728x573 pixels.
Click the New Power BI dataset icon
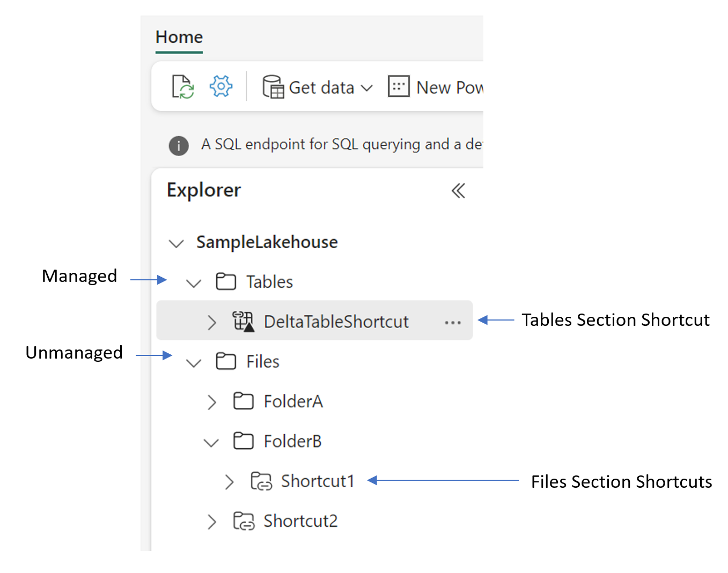pos(398,87)
